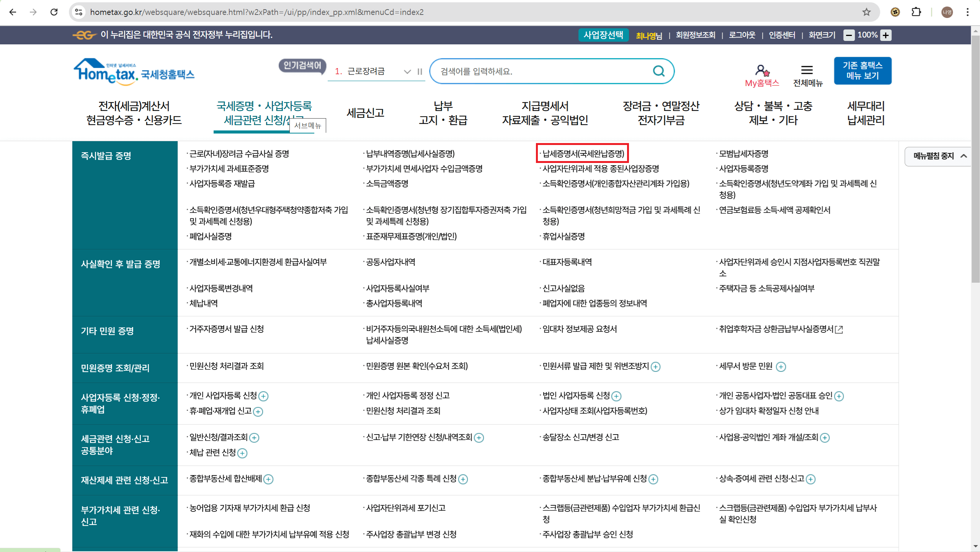Switch to the 세금신고 tab
The height and width of the screenshot is (552, 980).
tap(364, 113)
